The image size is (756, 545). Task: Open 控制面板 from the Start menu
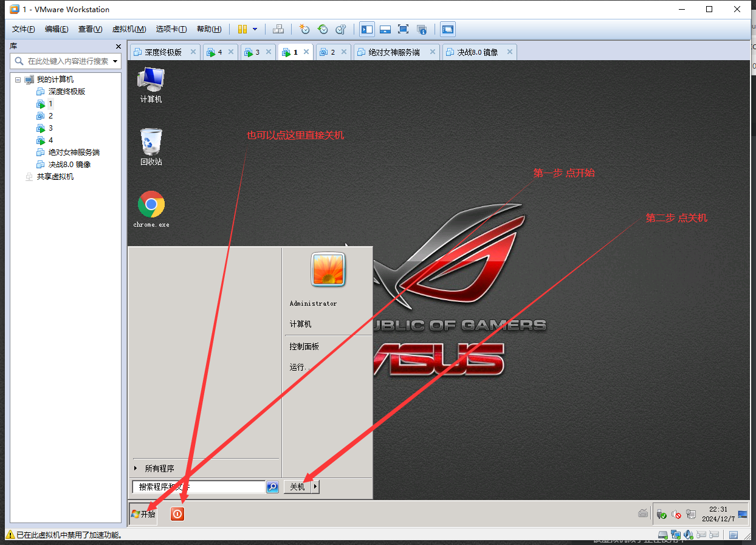pos(304,346)
